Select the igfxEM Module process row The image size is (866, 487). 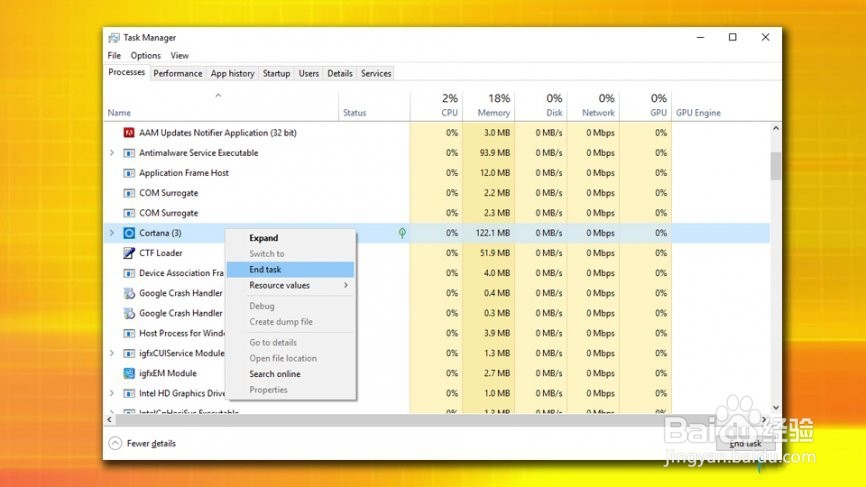click(437, 373)
